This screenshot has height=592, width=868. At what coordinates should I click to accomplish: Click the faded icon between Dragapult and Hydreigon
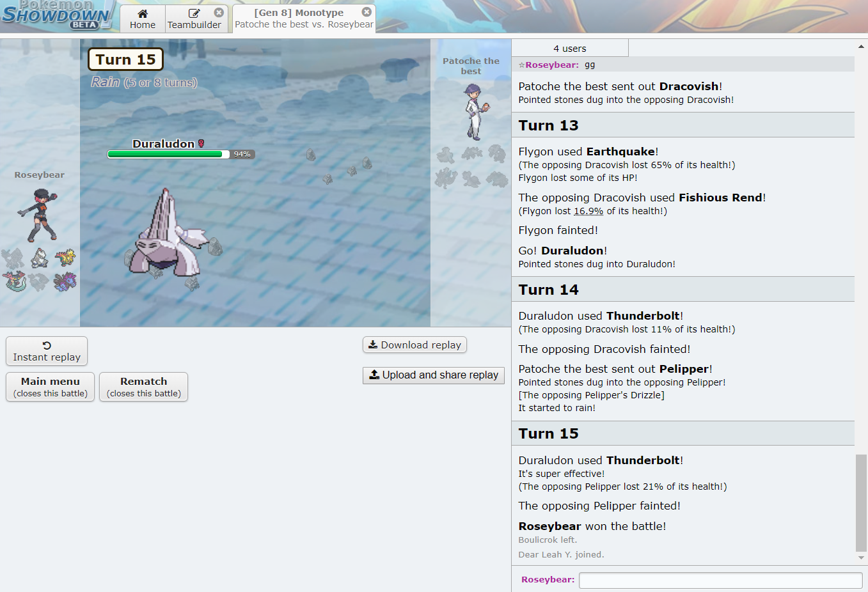pos(39,281)
